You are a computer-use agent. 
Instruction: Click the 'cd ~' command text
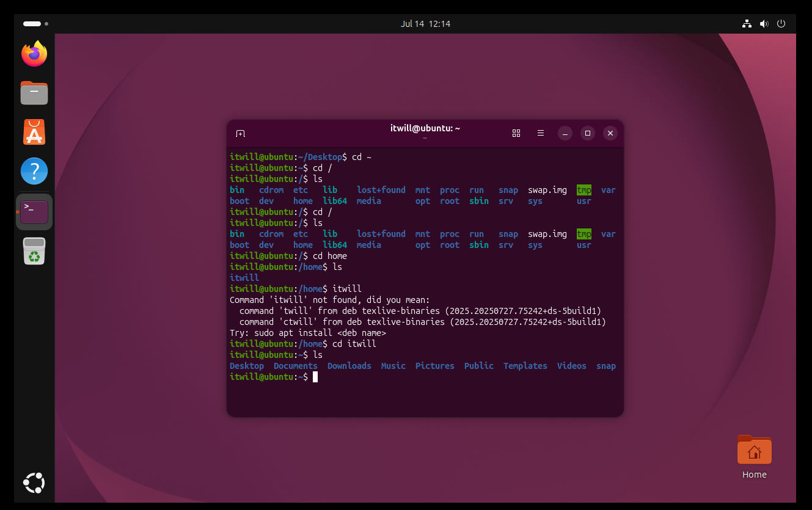click(x=362, y=157)
